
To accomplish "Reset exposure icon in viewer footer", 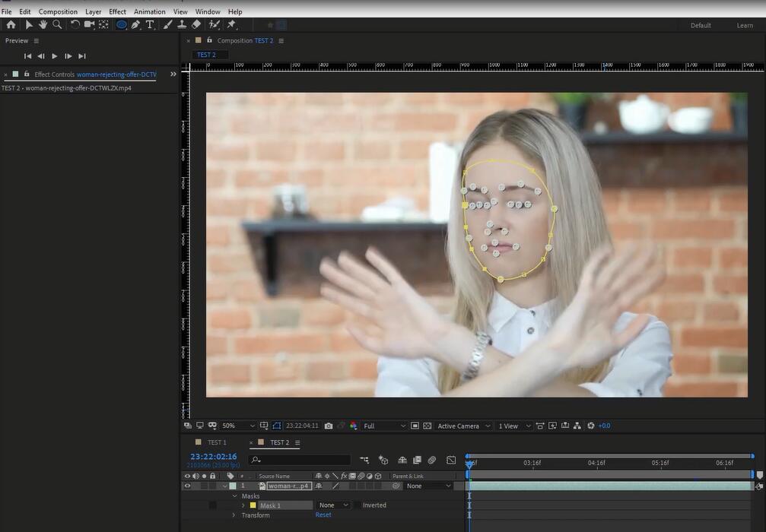I will coord(590,426).
